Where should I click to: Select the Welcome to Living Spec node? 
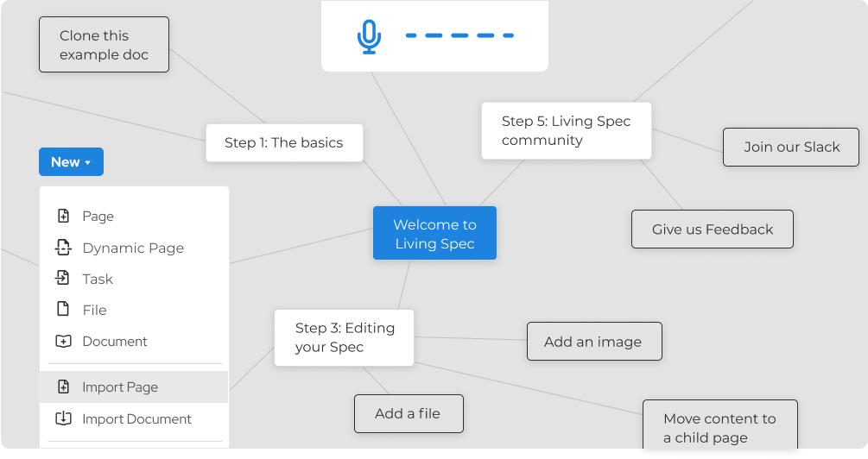[434, 233]
